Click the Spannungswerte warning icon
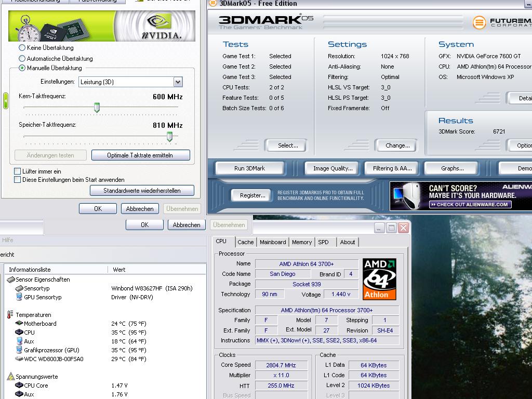This screenshot has width=532, height=399. point(11,377)
